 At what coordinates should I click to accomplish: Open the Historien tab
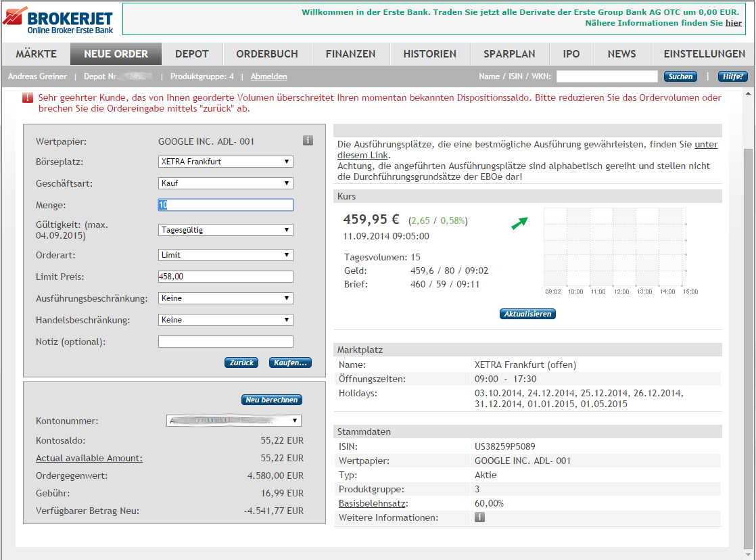pyautogui.click(x=429, y=54)
